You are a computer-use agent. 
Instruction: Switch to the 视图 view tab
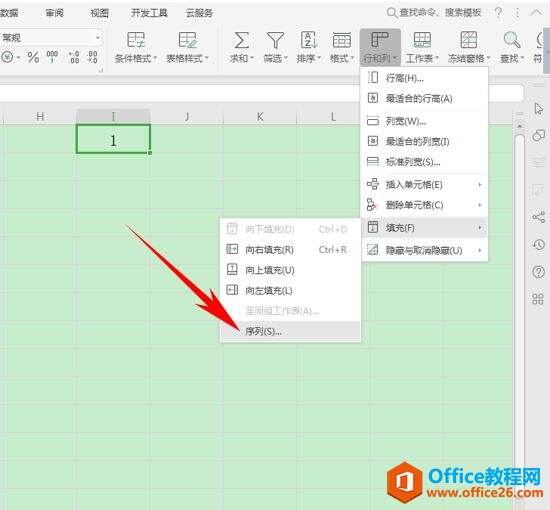coord(100,13)
